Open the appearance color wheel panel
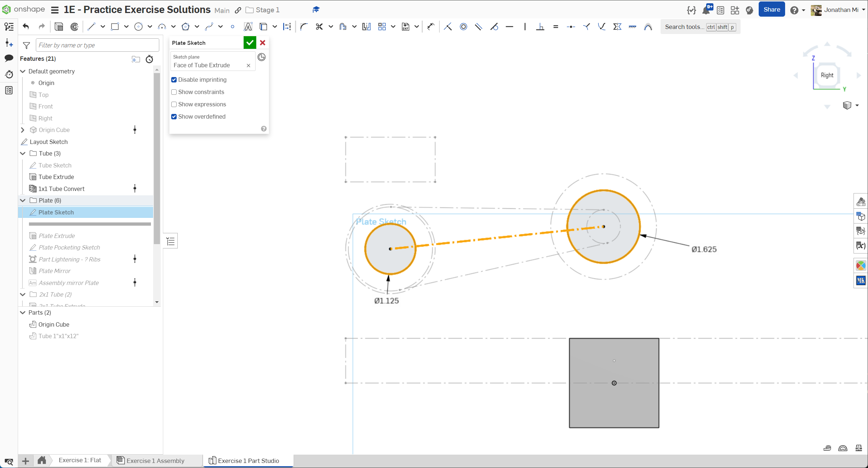The width and height of the screenshot is (868, 468). 860,266
